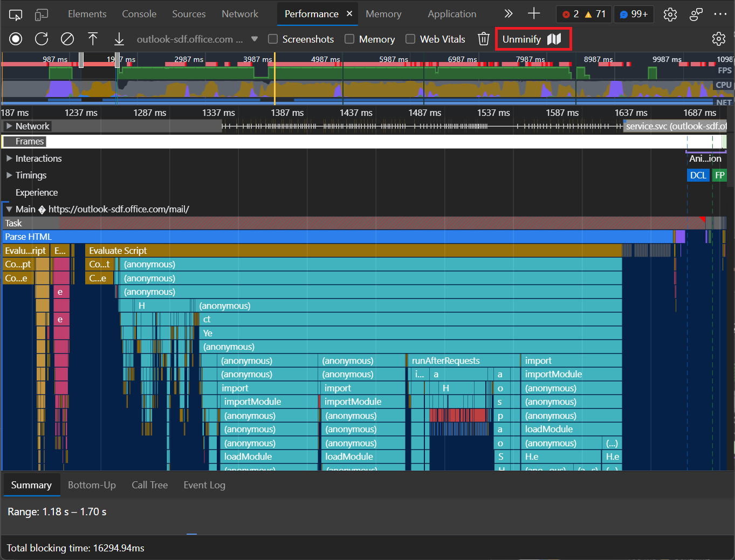
Task: Expand the Interactions section
Action: (9, 158)
